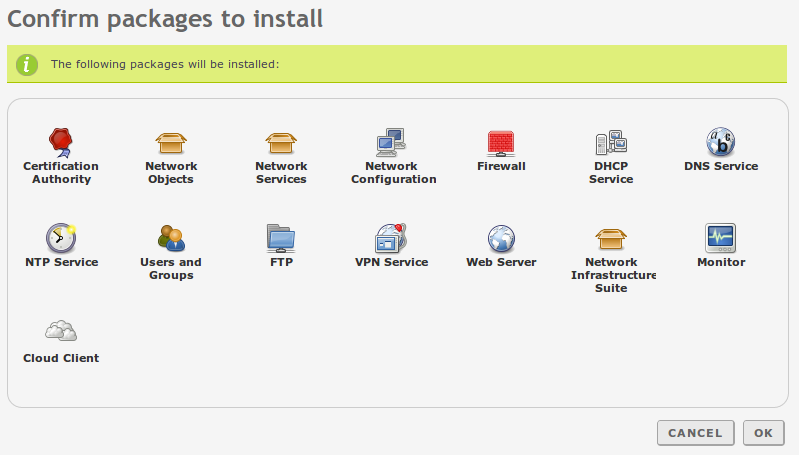Click the Certification Authority red seal icon

coord(61,141)
